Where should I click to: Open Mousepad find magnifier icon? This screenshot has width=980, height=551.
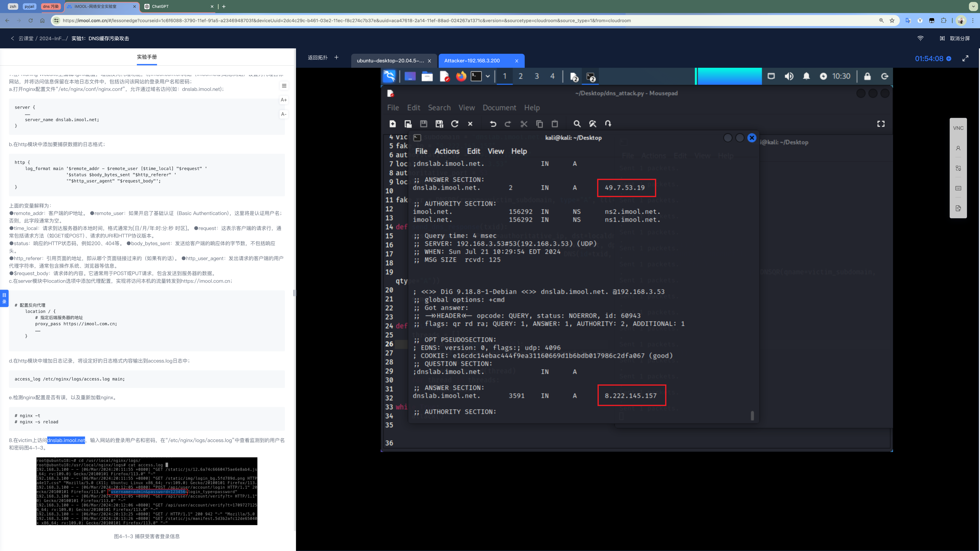577,124
